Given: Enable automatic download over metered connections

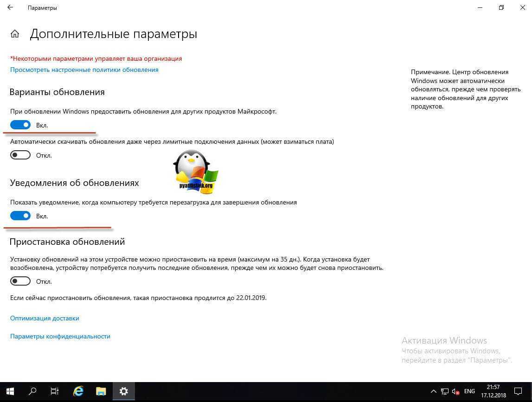Looking at the screenshot, I should (20, 155).
